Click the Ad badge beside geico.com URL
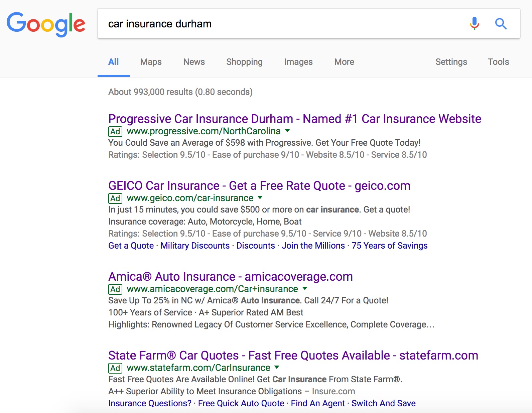 tap(115, 198)
